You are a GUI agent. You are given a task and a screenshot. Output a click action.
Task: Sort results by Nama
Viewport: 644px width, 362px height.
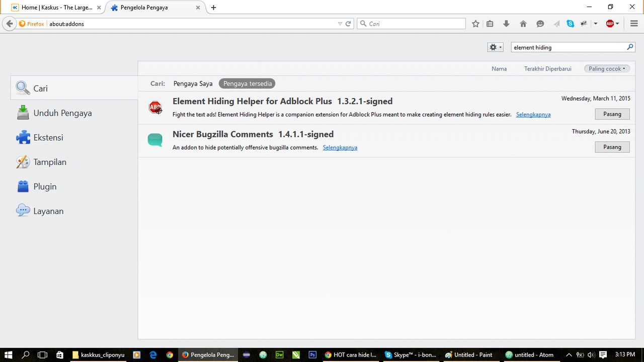(499, 68)
